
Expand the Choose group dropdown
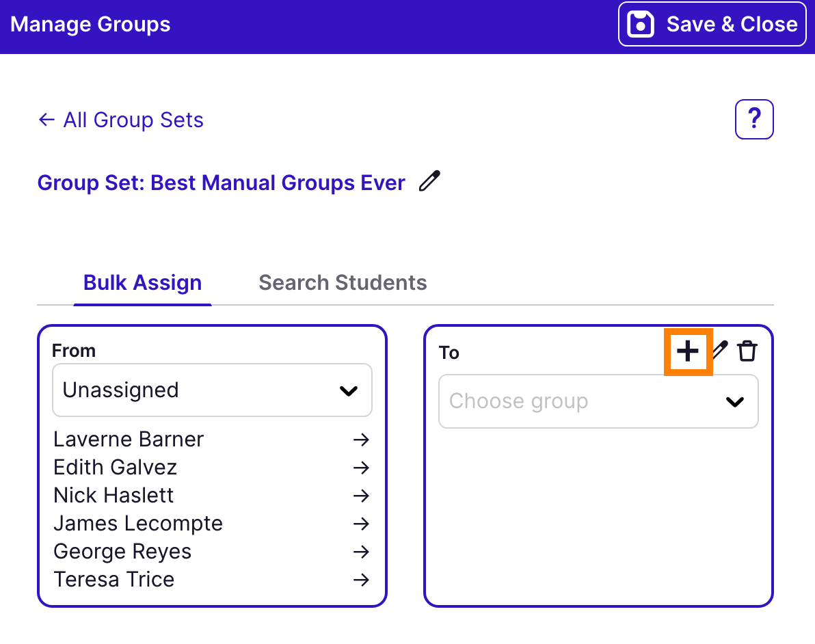(598, 401)
